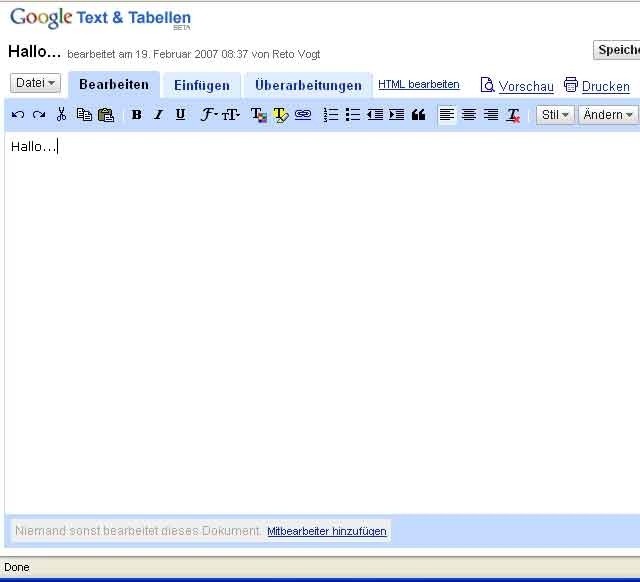Remove formatting from selected text
This screenshot has width=640, height=582.
(513, 115)
